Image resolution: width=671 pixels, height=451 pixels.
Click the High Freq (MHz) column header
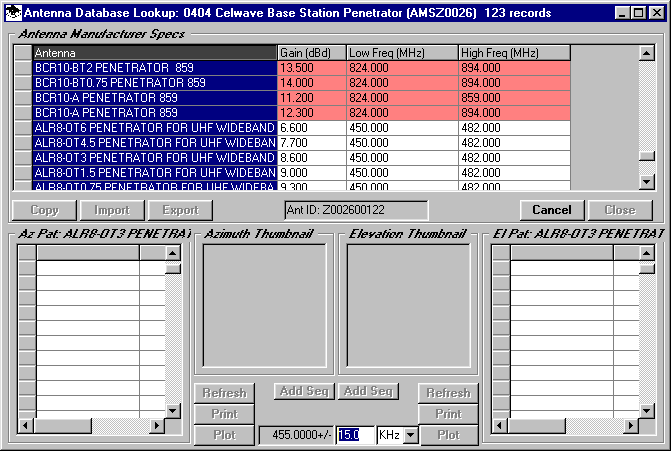click(x=514, y=53)
